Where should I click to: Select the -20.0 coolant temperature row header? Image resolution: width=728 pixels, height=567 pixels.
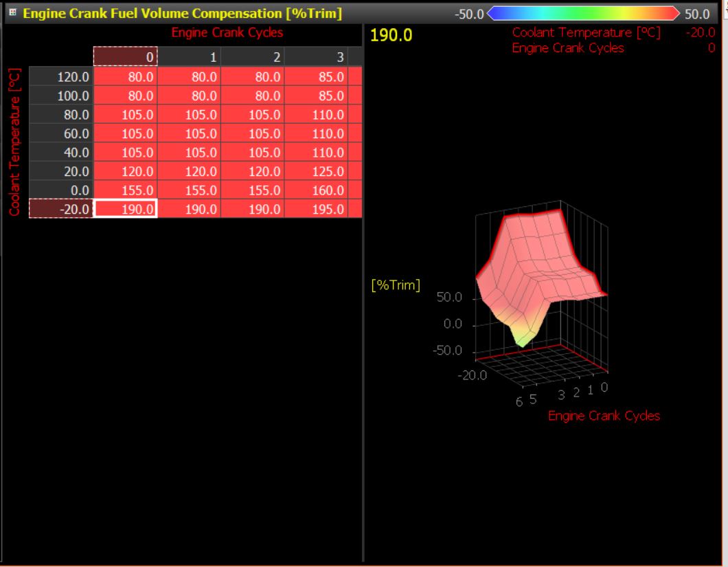[x=61, y=209]
